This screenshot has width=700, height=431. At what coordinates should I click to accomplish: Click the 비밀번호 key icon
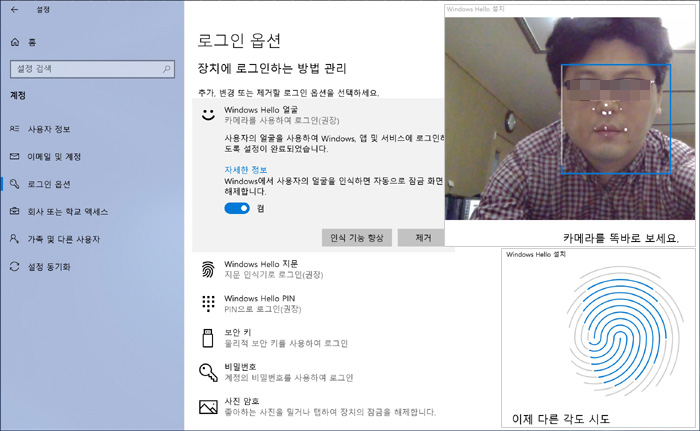click(x=208, y=372)
